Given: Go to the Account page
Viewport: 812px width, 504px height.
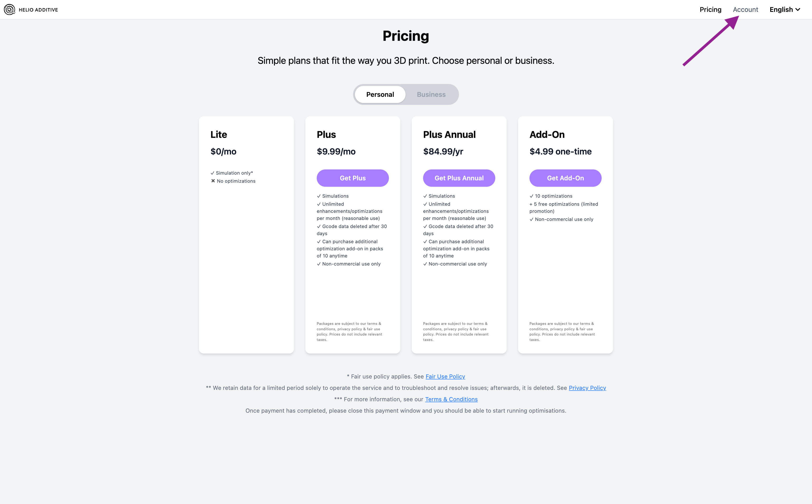Looking at the screenshot, I should (x=745, y=10).
